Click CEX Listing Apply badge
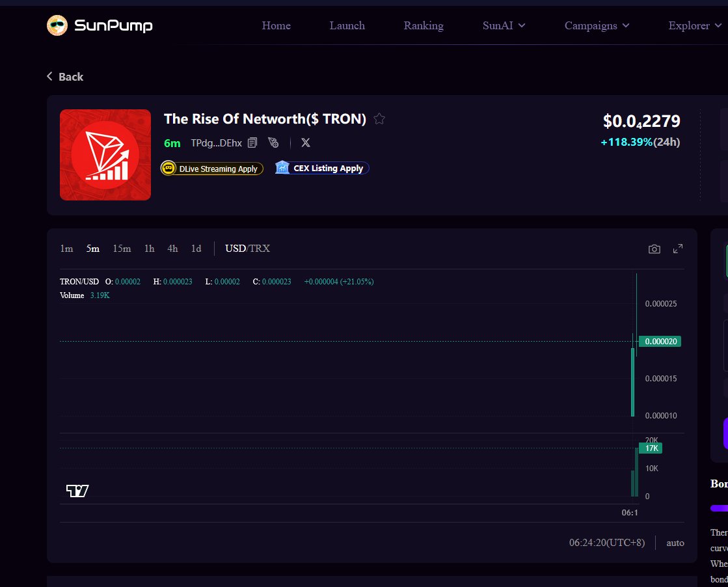The width and height of the screenshot is (728, 587). 322,168
